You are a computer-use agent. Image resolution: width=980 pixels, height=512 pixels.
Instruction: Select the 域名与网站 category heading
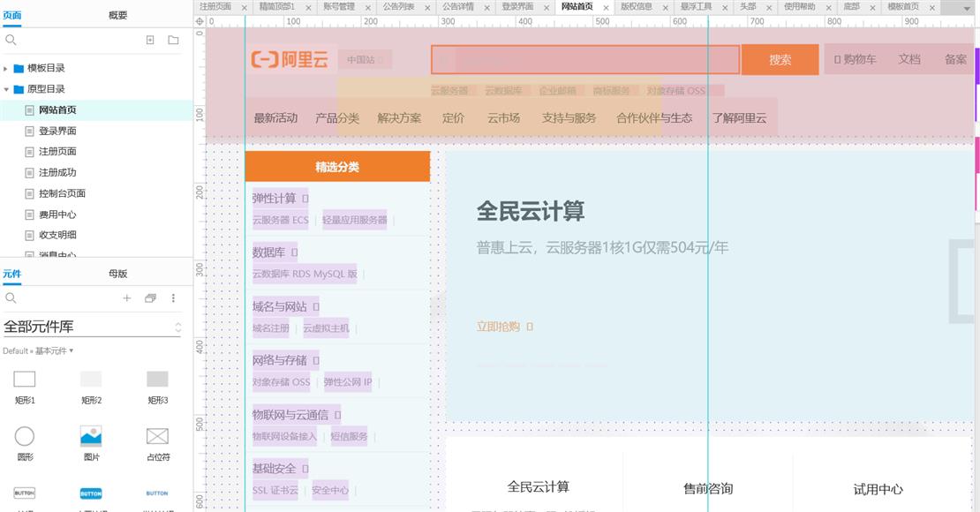pyautogui.click(x=279, y=307)
